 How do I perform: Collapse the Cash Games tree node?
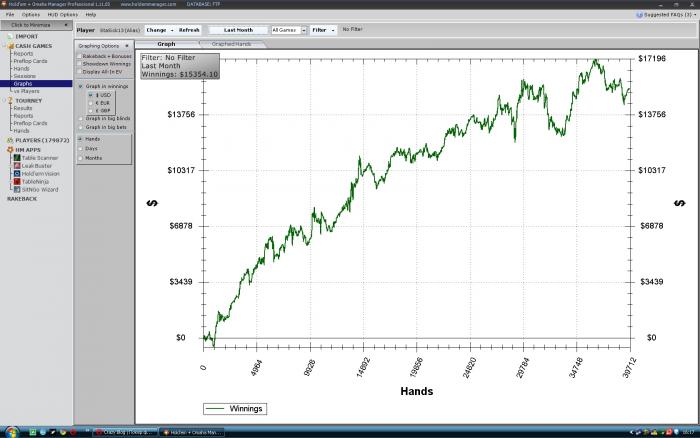(6, 46)
